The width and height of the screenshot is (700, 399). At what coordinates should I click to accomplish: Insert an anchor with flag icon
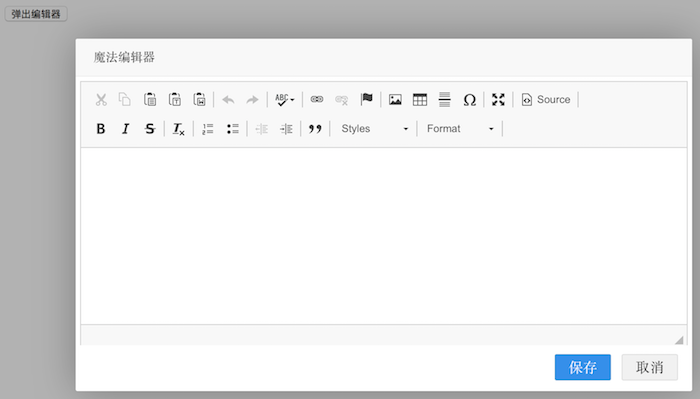pyautogui.click(x=367, y=100)
